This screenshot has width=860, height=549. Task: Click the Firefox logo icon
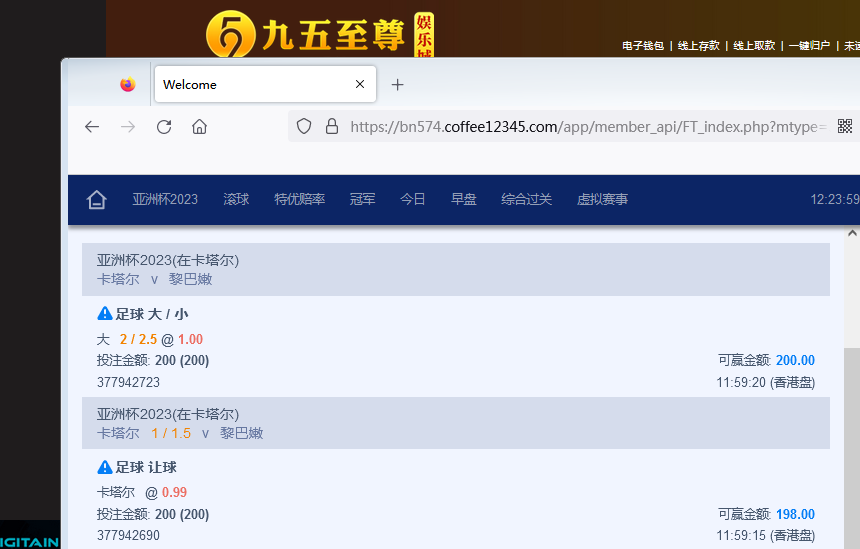128,84
